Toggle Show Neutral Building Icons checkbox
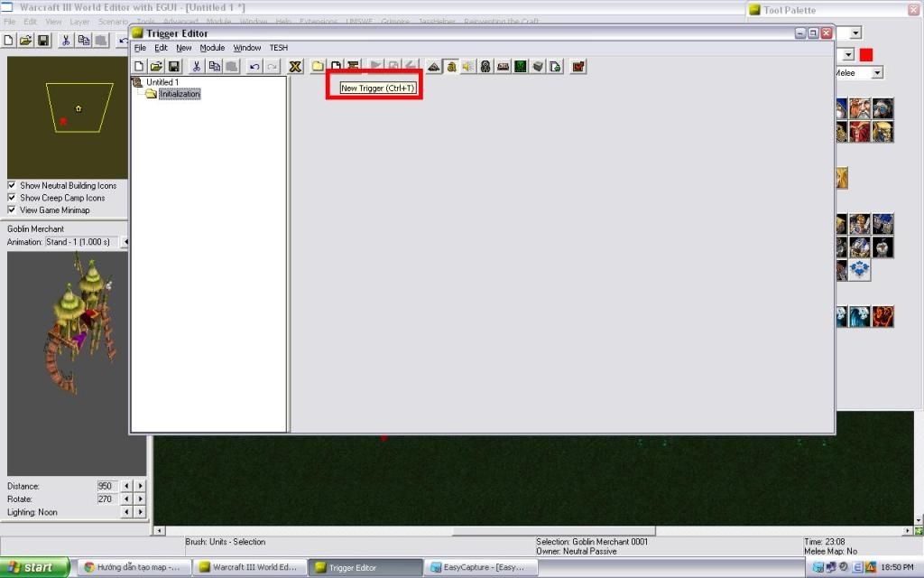This screenshot has height=578, width=924. [11, 185]
